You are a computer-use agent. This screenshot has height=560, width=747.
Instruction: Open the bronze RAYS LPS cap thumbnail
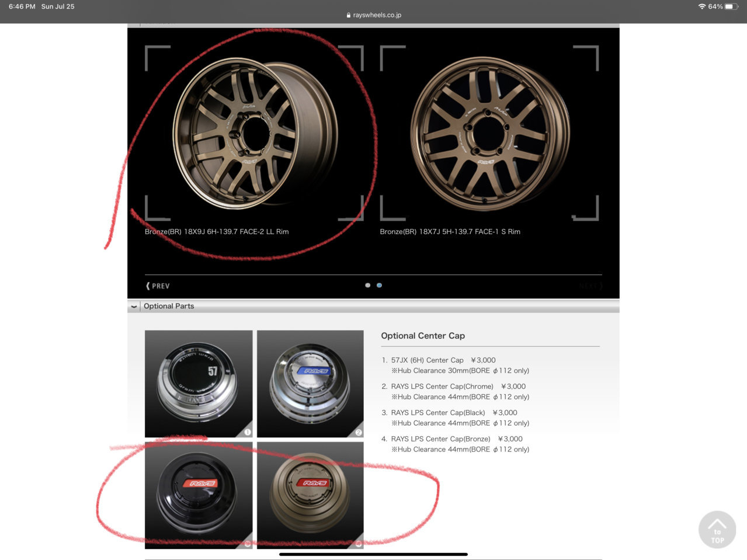[310, 495]
